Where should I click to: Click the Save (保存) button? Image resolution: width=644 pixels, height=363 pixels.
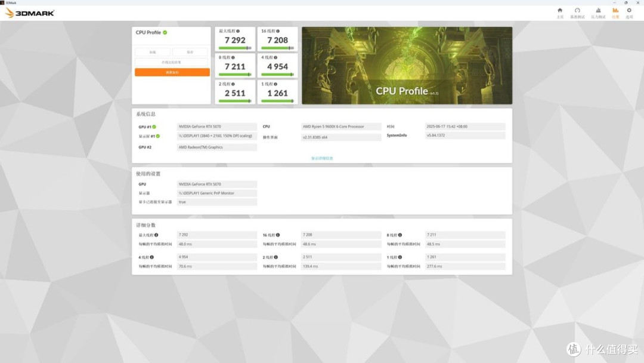[190, 52]
